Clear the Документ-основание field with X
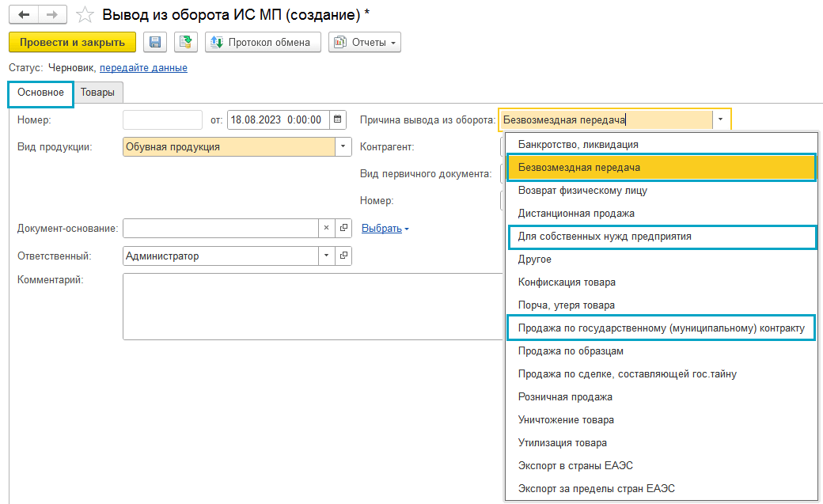The image size is (823, 504). tap(327, 229)
